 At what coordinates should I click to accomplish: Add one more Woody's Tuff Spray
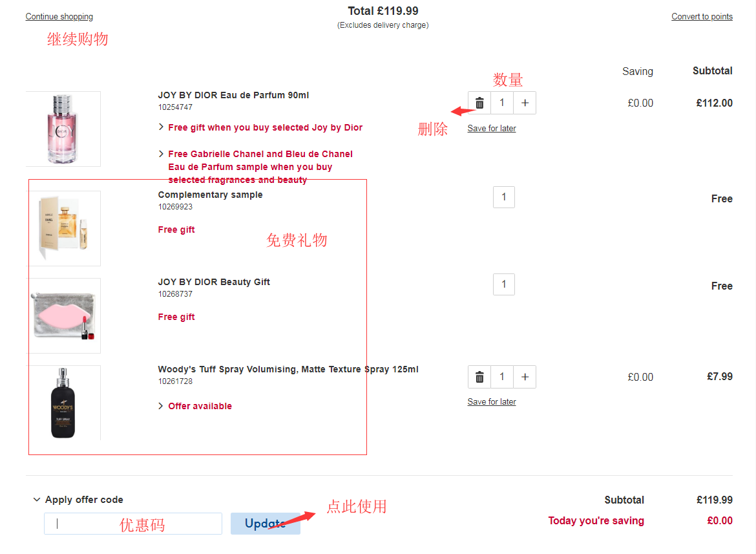(525, 377)
